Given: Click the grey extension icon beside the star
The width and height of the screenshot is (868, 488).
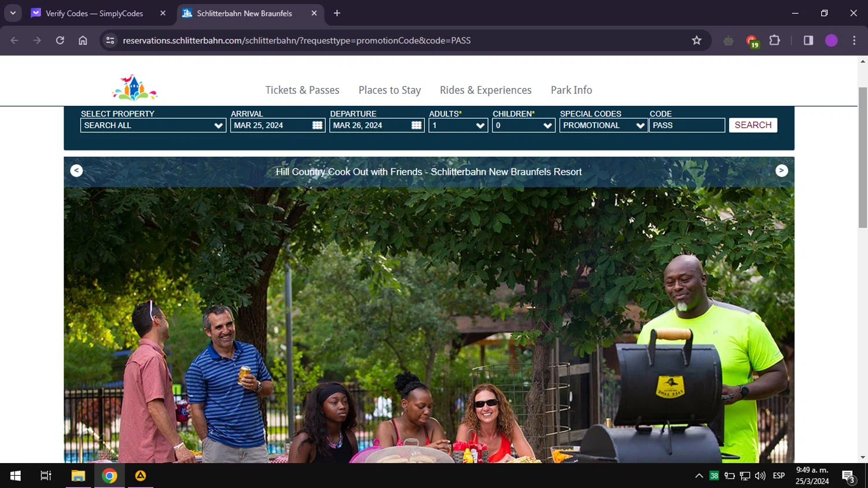Looking at the screenshot, I should pyautogui.click(x=729, y=41).
